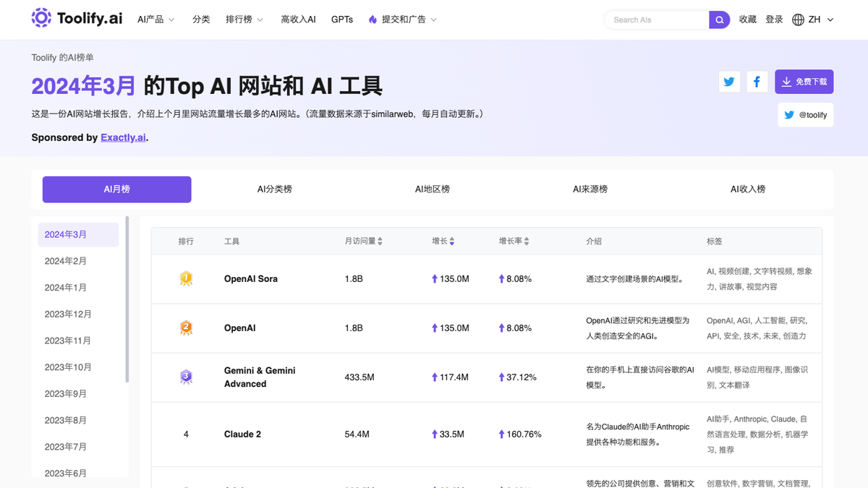The width and height of the screenshot is (868, 488).
Task: Click the purple search magnifier button
Action: coord(719,20)
